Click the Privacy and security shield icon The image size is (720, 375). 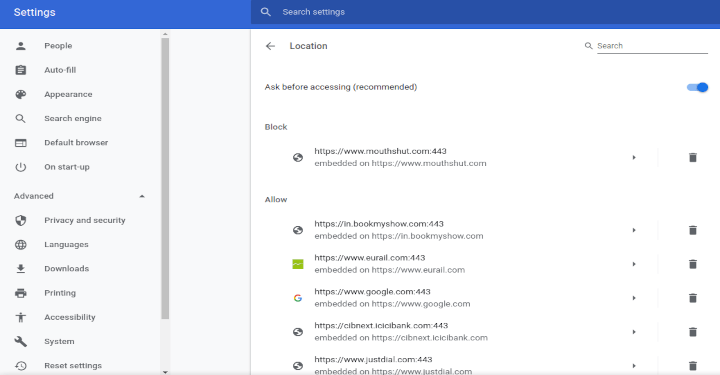tap(21, 220)
